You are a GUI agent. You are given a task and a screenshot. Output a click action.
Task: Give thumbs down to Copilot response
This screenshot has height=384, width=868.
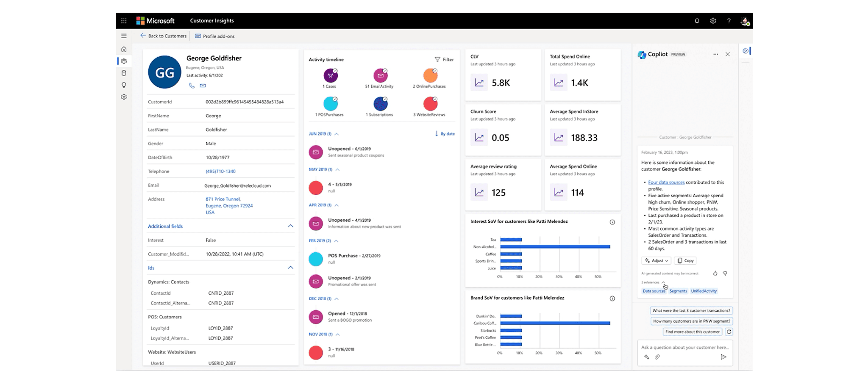(725, 273)
